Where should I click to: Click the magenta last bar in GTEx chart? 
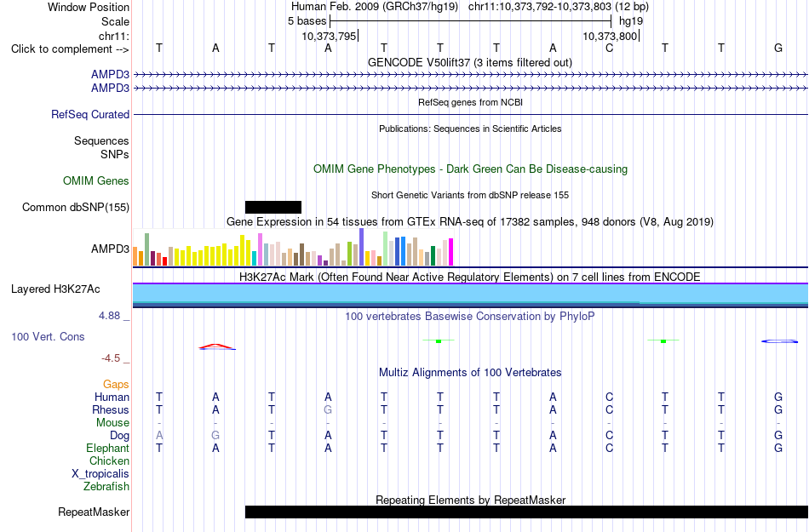[451, 252]
